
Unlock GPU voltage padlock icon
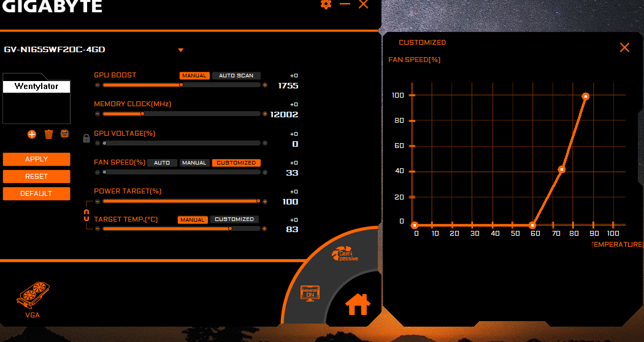point(86,138)
